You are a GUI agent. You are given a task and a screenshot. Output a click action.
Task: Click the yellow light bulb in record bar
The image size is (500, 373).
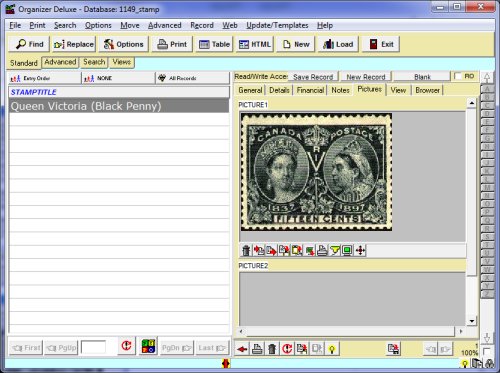(332, 349)
